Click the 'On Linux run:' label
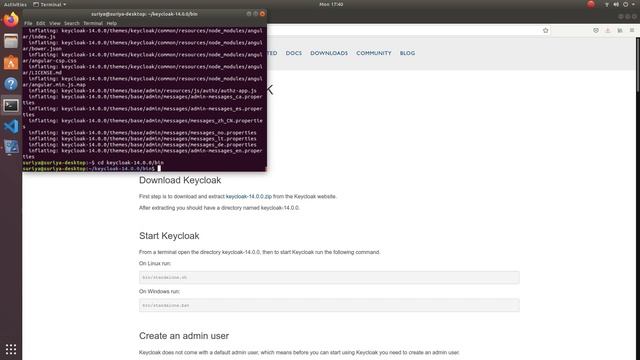Screen dimensions: 640x360 point(155,264)
